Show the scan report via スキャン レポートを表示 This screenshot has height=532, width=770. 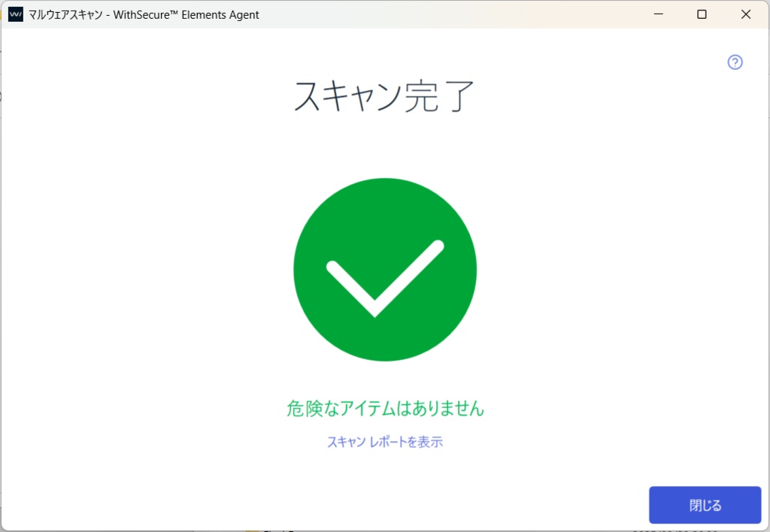click(x=384, y=442)
